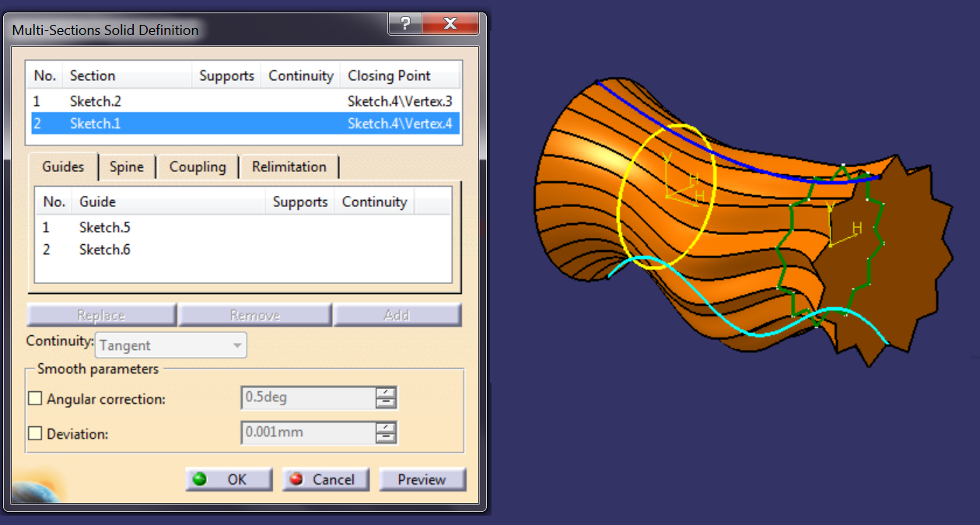Switch to the Relimitation tab
This screenshot has height=525, width=980.
289,166
